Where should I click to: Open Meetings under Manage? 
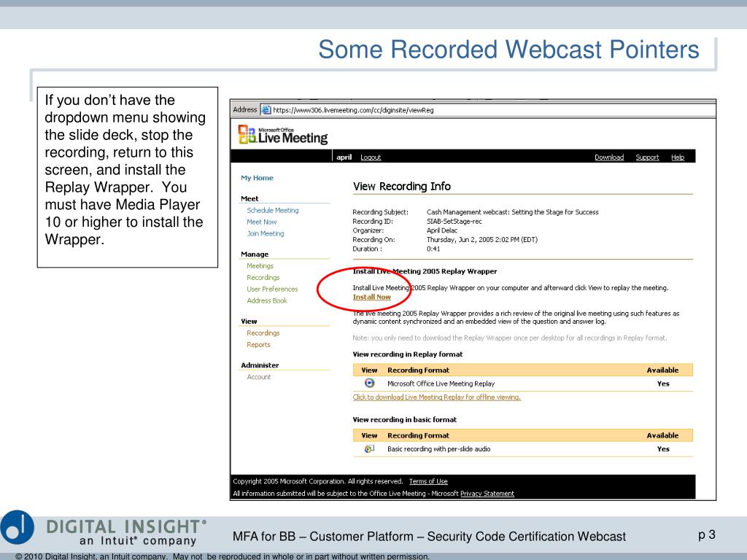coord(260,265)
